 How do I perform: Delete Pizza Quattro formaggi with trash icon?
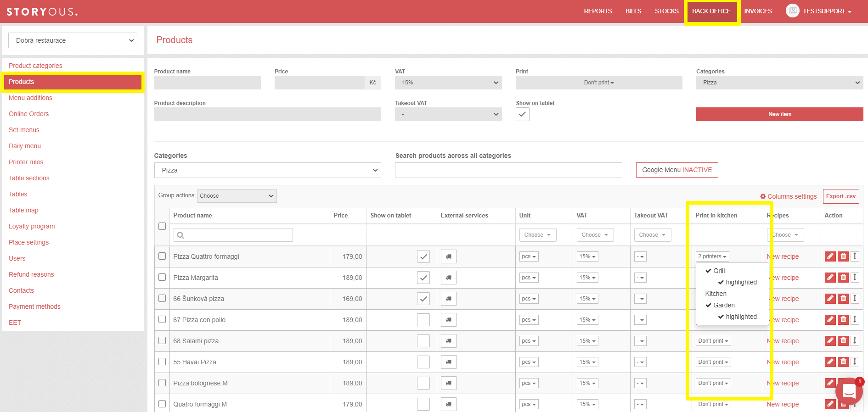[843, 256]
